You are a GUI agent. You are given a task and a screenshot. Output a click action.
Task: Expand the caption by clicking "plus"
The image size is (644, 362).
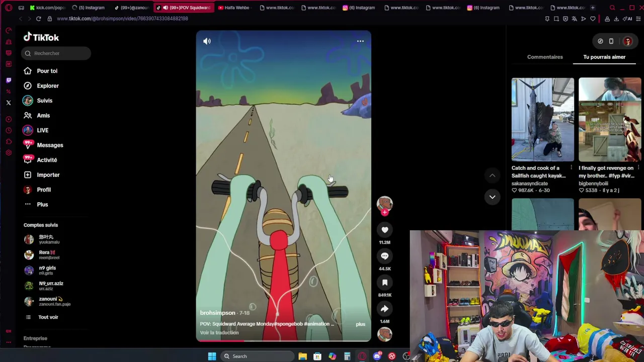[361, 324]
